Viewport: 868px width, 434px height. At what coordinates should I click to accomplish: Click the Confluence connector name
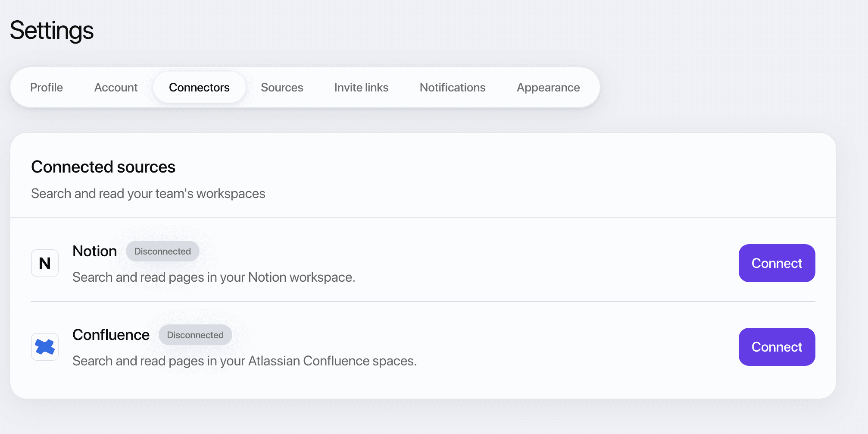(x=111, y=335)
